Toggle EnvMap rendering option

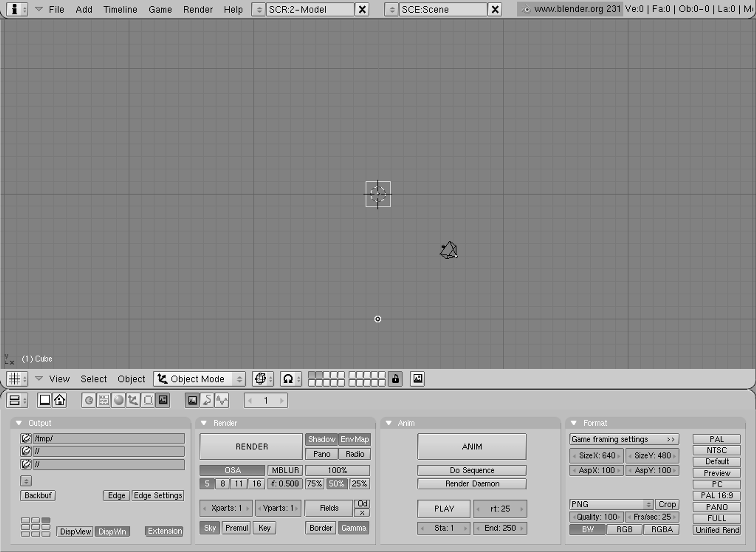(355, 439)
